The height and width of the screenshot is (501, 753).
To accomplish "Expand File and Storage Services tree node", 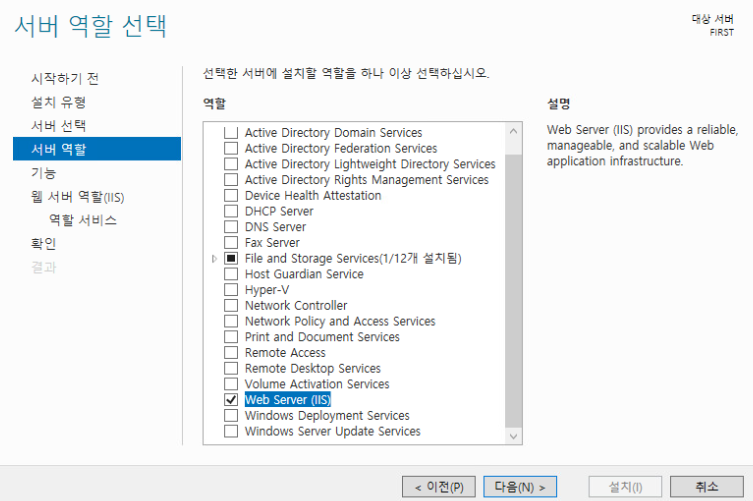I will point(214,258).
